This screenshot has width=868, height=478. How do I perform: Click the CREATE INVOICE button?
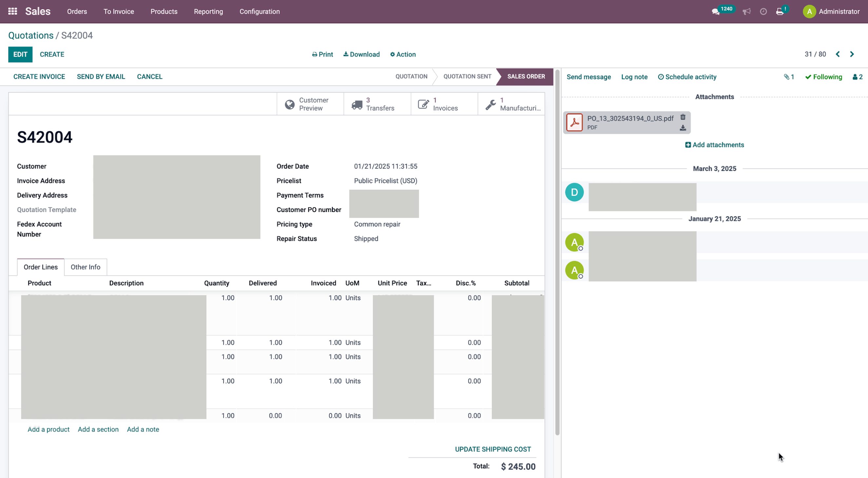(39, 77)
